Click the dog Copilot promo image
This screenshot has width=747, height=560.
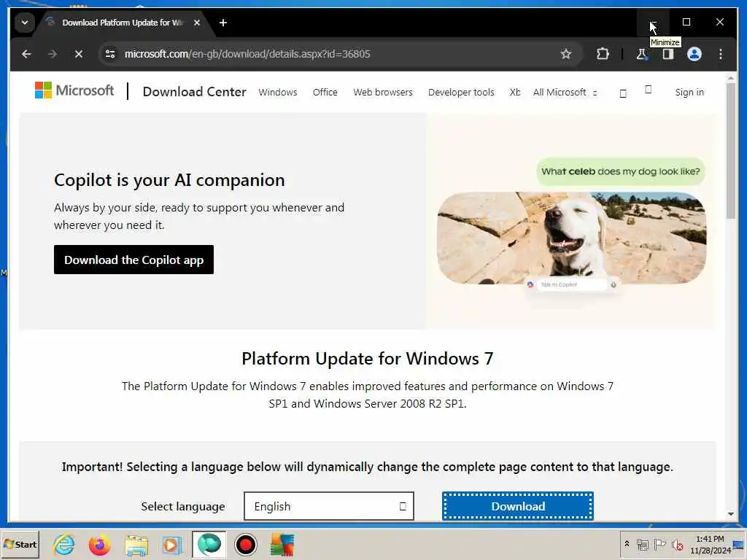(572, 238)
